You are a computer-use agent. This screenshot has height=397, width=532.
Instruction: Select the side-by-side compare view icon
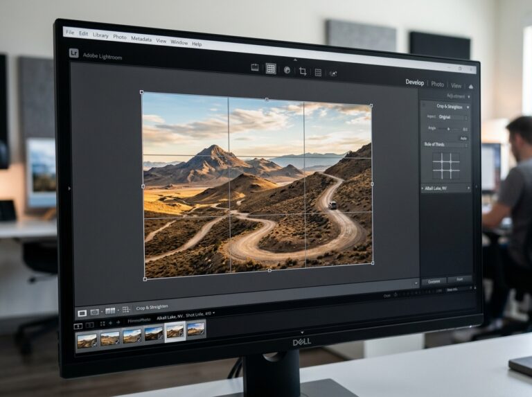[x=110, y=311]
